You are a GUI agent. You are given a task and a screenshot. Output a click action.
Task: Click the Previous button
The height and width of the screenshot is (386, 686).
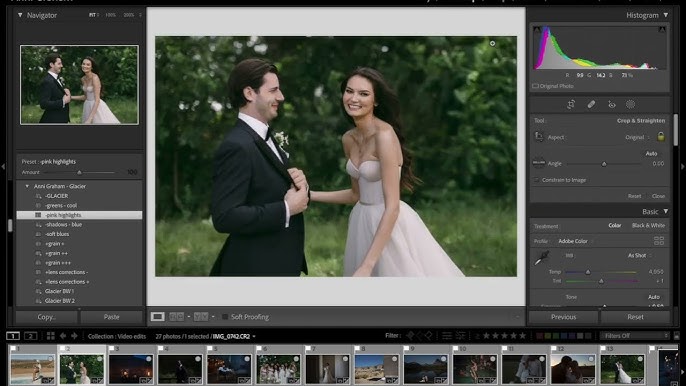tap(564, 317)
